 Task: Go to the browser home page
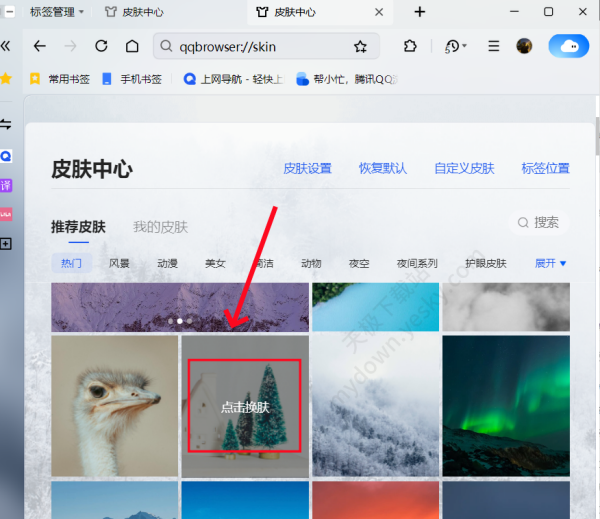click(x=132, y=46)
